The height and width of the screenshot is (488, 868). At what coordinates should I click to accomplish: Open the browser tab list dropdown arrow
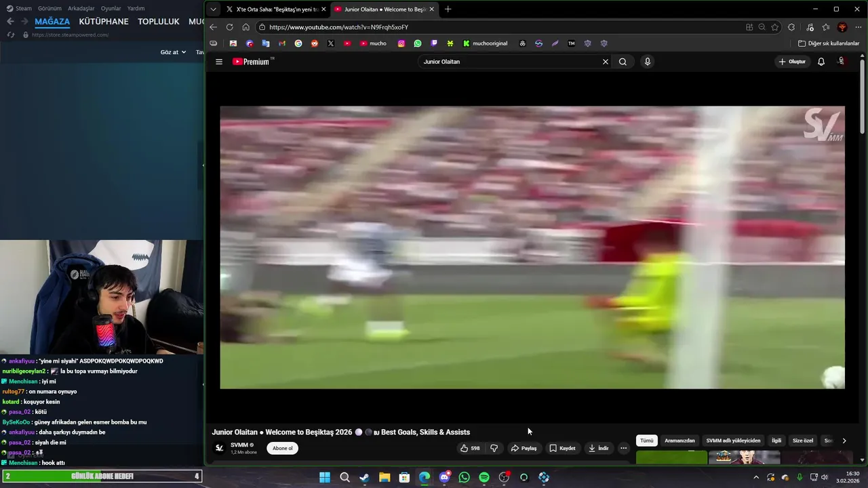(213, 9)
